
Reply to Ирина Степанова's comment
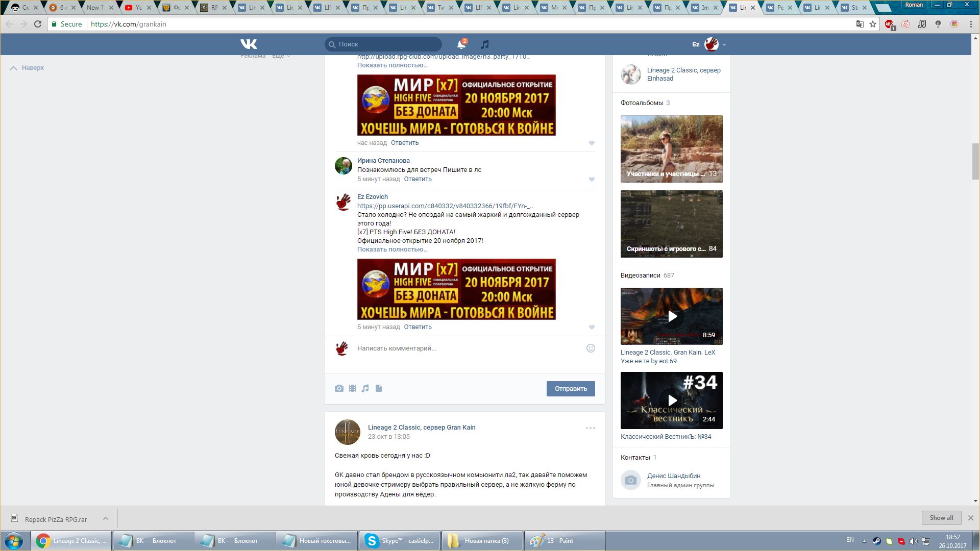coord(418,179)
